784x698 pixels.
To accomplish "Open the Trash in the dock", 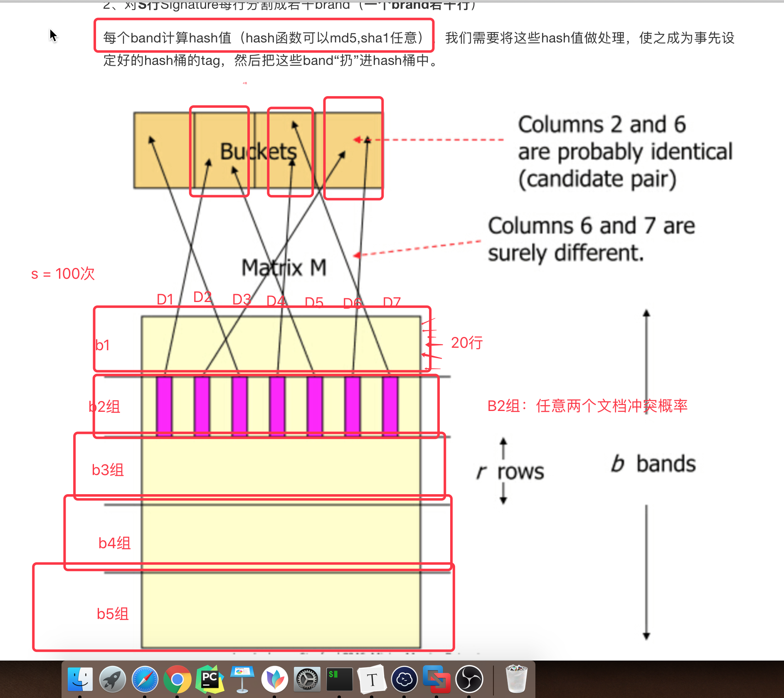I will (x=516, y=679).
